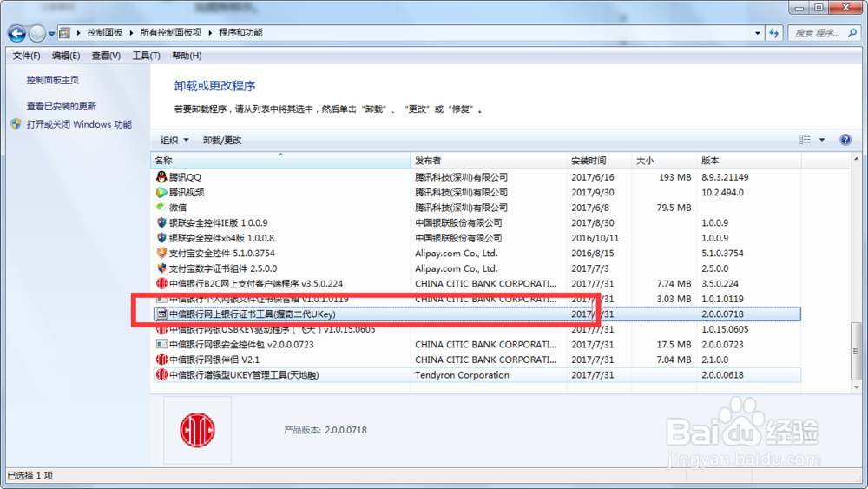Select 支付宝数字证书组件 2.5.0.0 row
The width and height of the screenshot is (868, 489).
tap(477, 268)
